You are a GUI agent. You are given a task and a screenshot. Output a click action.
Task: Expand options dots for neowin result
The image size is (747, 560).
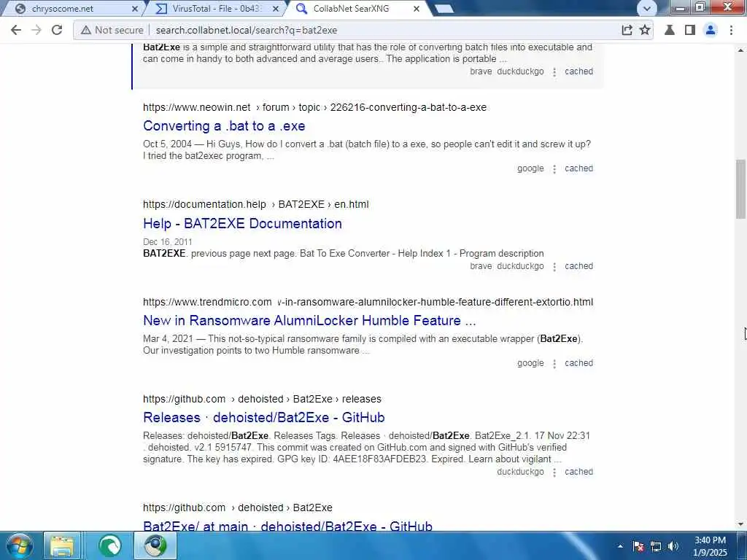pos(554,169)
